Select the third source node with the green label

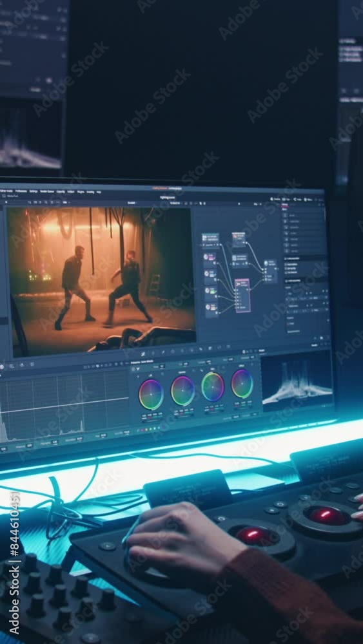[210, 293]
